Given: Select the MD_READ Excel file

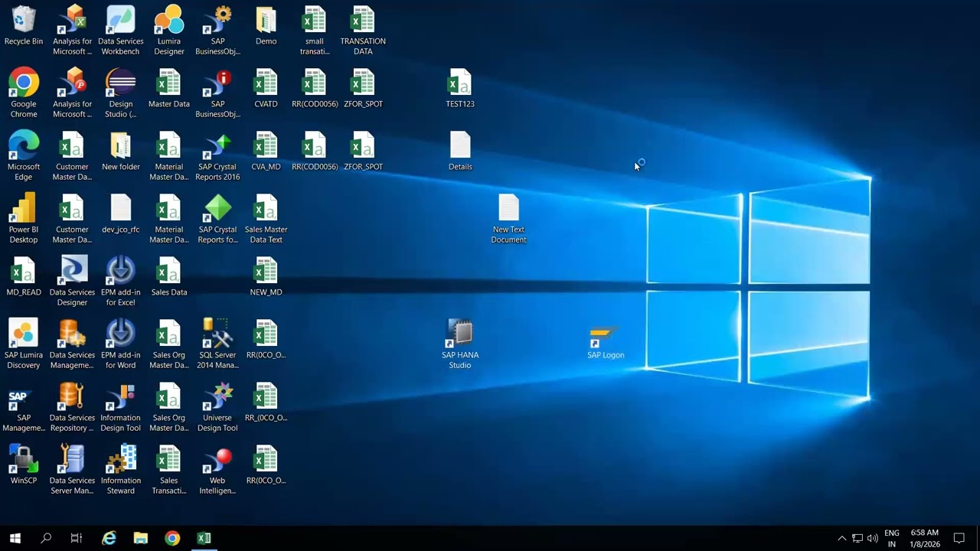Looking at the screenshot, I should (x=24, y=277).
